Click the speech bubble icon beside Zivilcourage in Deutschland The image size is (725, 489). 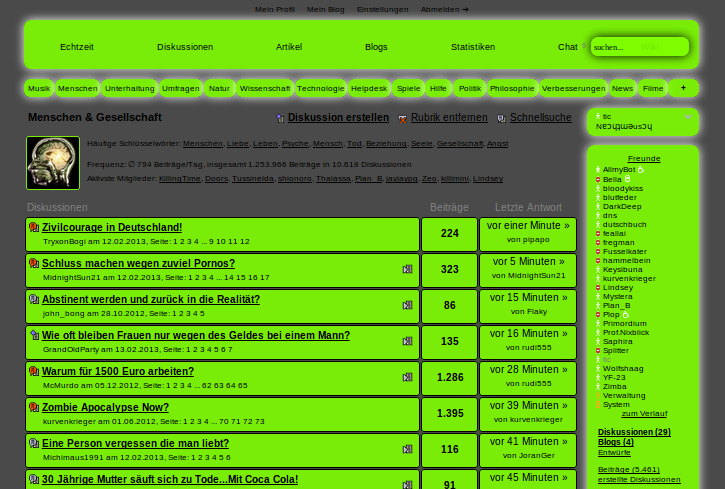pos(34,228)
